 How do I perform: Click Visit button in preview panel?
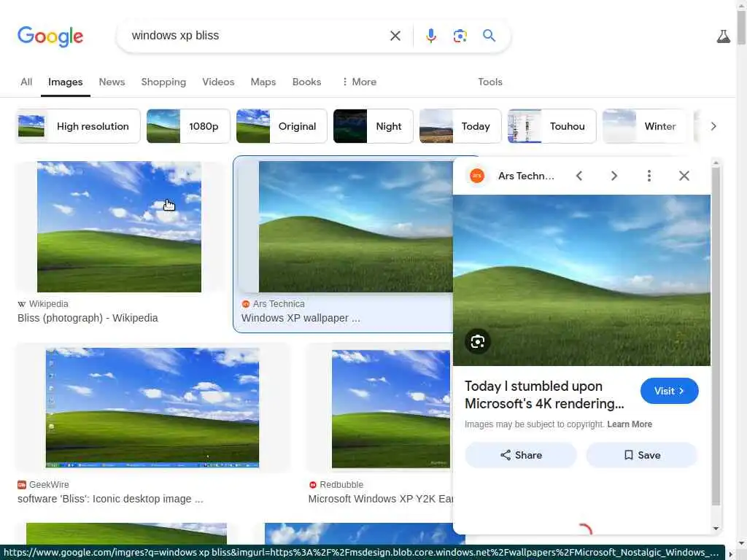click(x=670, y=391)
